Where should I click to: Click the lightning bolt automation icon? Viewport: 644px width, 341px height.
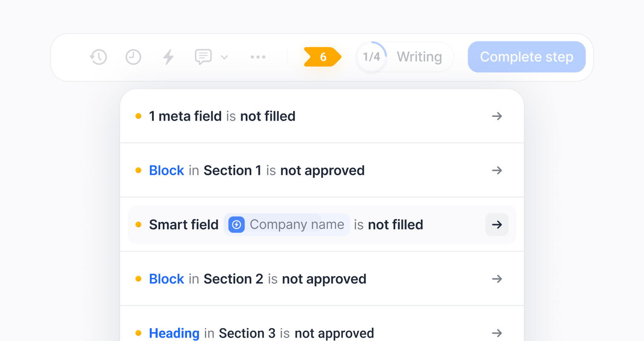(169, 57)
